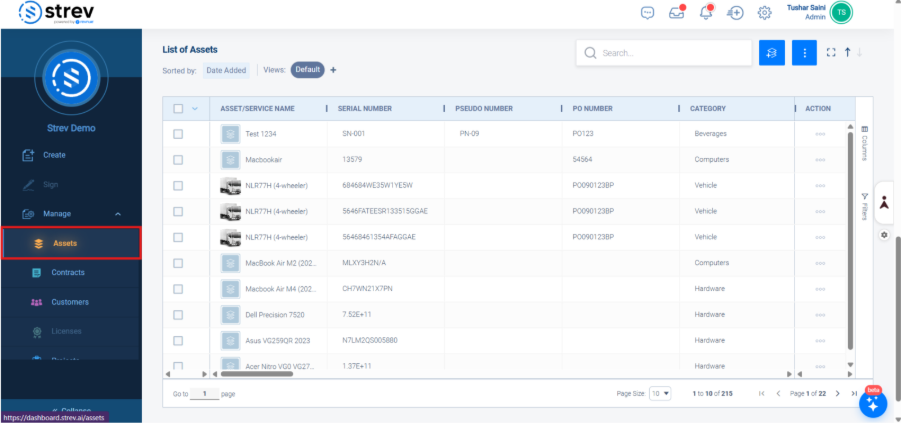Image resolution: width=901 pixels, height=423 pixels.
Task: Click the blue add asset button
Action: (771, 53)
